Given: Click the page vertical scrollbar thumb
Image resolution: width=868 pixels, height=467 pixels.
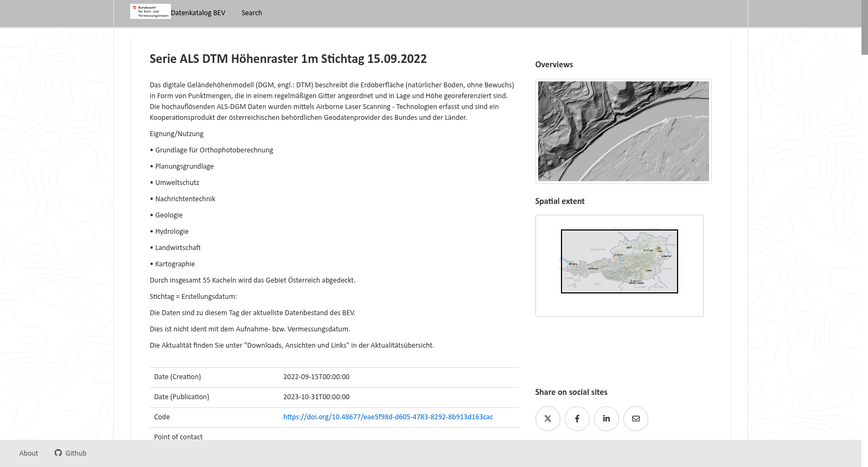Looking at the screenshot, I should [x=865, y=27].
